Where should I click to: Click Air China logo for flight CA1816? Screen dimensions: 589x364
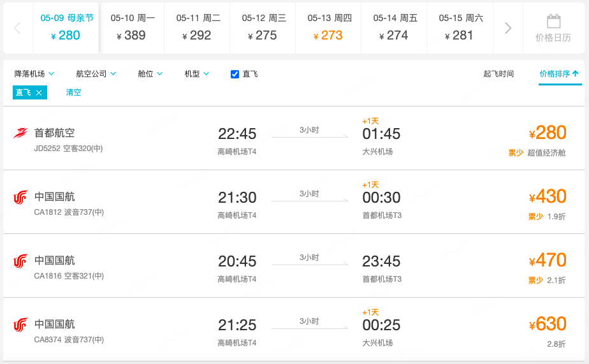(20, 261)
